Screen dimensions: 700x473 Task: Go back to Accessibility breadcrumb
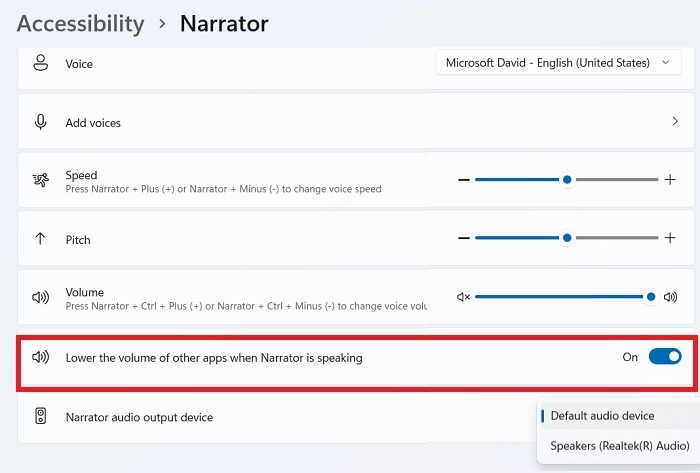(78, 23)
